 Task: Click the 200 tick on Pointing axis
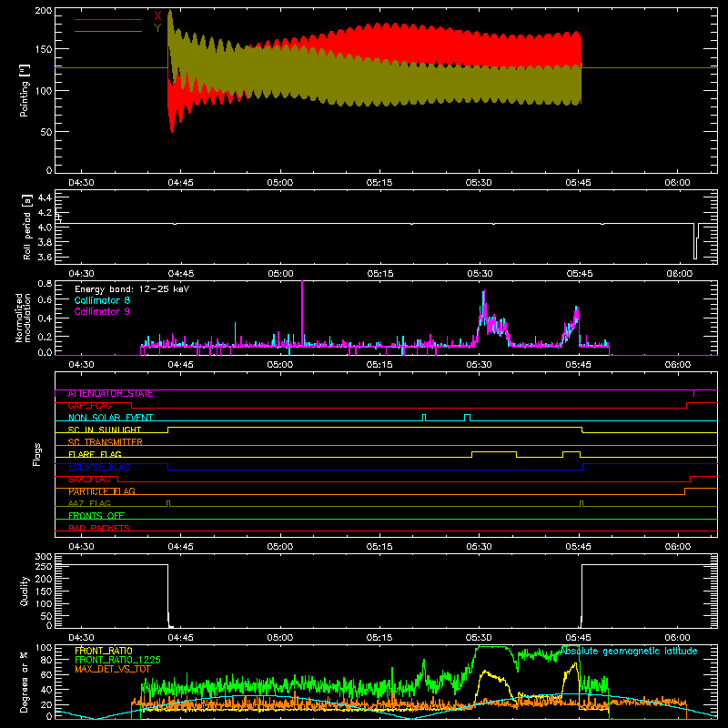pyautogui.click(x=43, y=11)
